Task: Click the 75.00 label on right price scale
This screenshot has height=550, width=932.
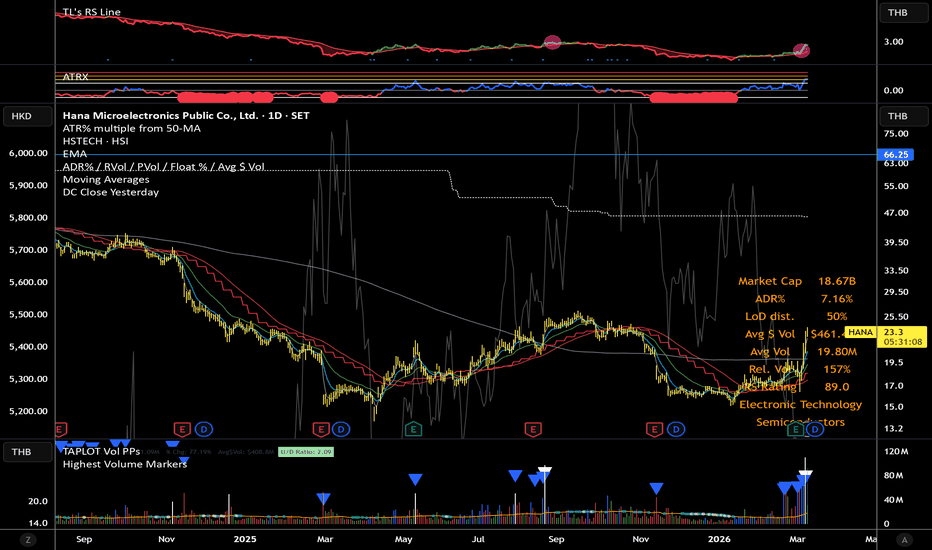Action: (x=896, y=134)
